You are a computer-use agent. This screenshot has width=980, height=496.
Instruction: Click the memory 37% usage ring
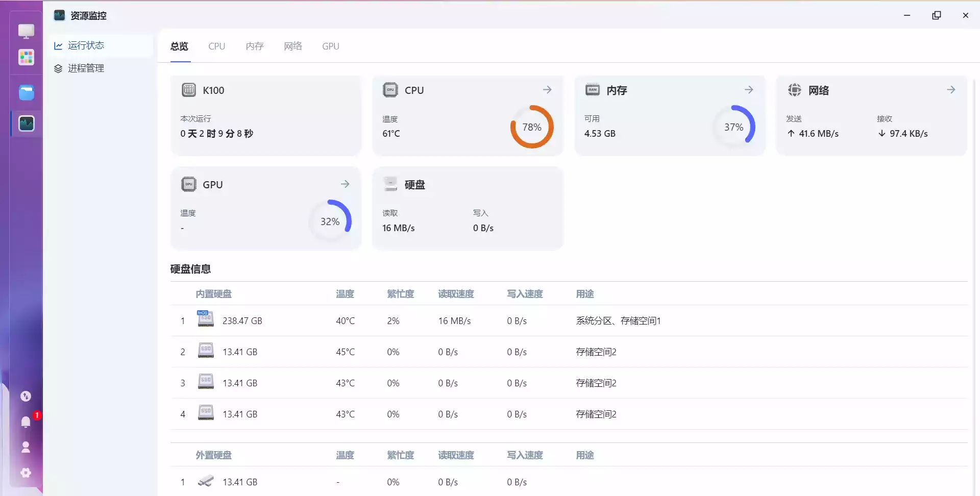click(x=734, y=127)
